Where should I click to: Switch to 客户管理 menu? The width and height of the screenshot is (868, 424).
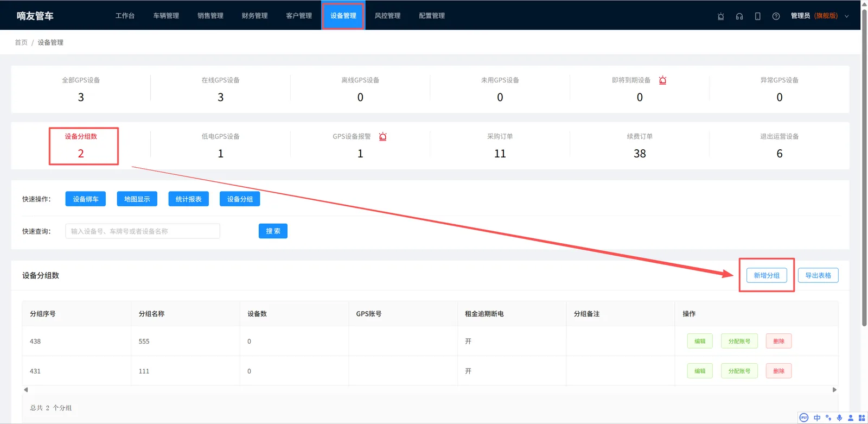tap(299, 16)
